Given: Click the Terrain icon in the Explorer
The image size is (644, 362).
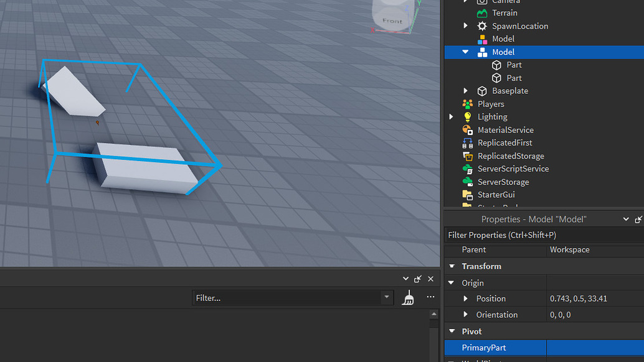Looking at the screenshot, I should pyautogui.click(x=481, y=12).
